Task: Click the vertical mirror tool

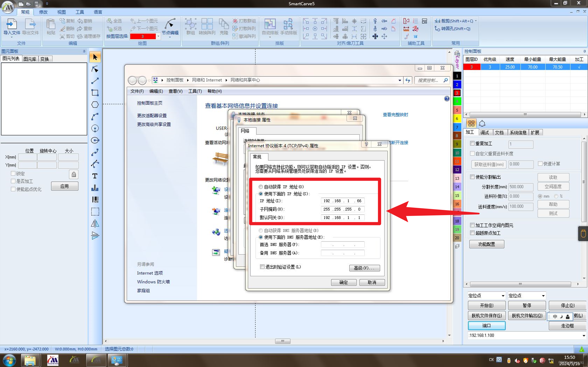Action: [95, 235]
